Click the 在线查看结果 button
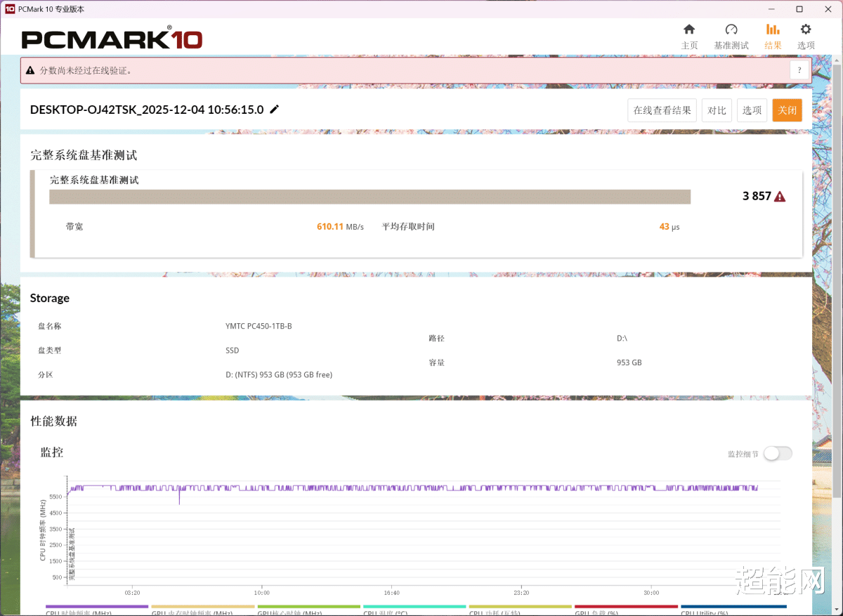Image resolution: width=843 pixels, height=616 pixels. coord(662,110)
